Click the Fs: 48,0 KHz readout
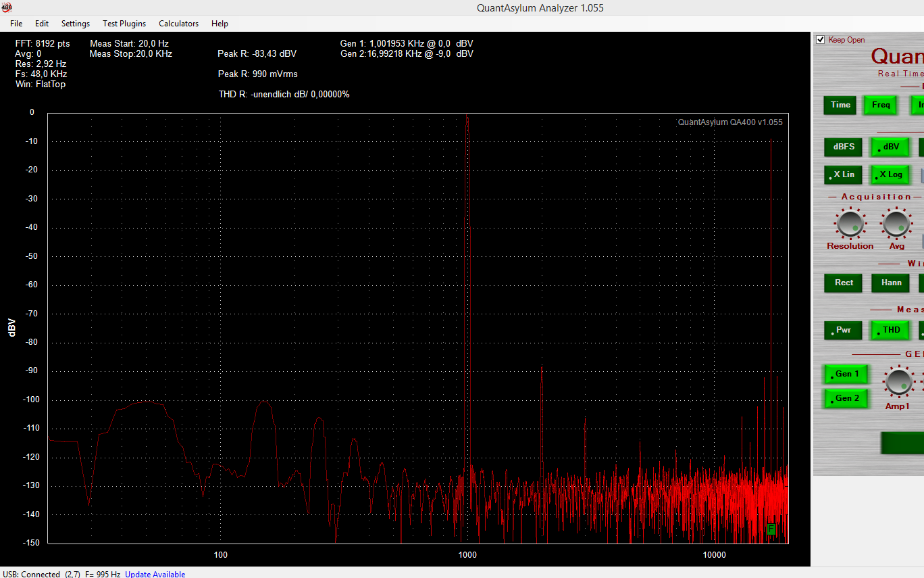The width and height of the screenshot is (924, 578). click(x=41, y=74)
